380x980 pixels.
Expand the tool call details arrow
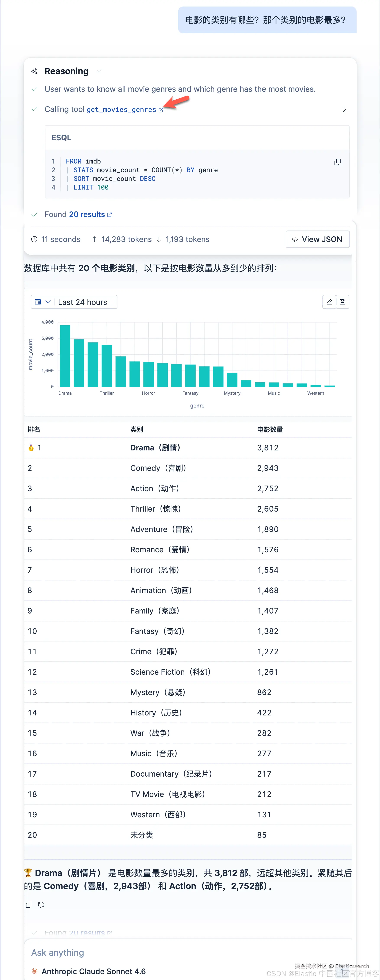tap(344, 110)
